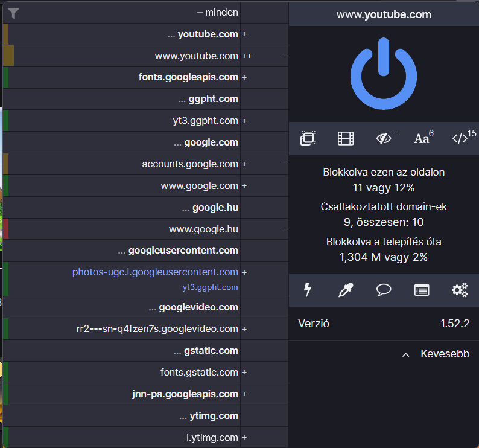Report an issue via chat bubble icon

(x=384, y=290)
